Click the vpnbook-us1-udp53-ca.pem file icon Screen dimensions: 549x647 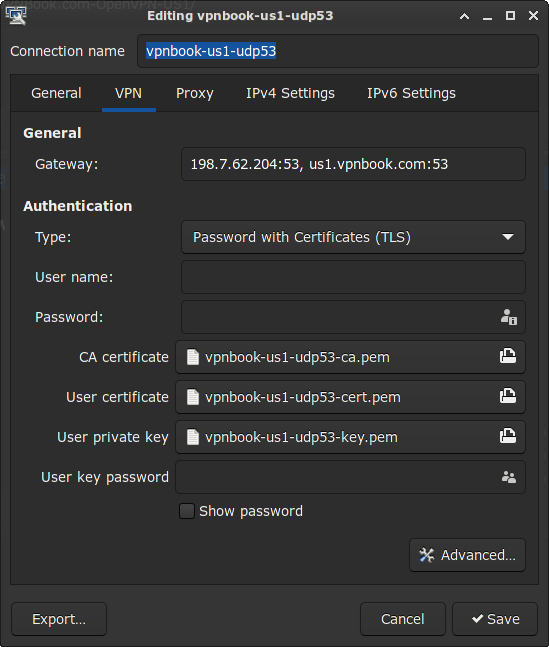tap(193, 357)
